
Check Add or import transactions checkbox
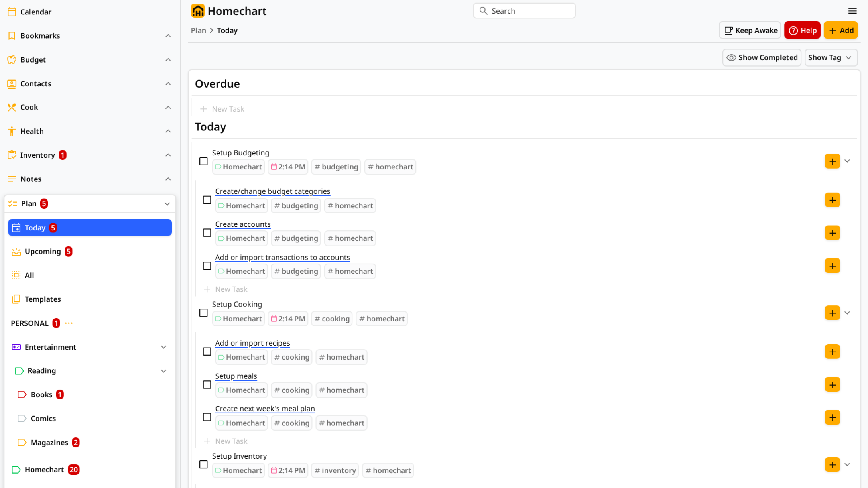[207, 266]
